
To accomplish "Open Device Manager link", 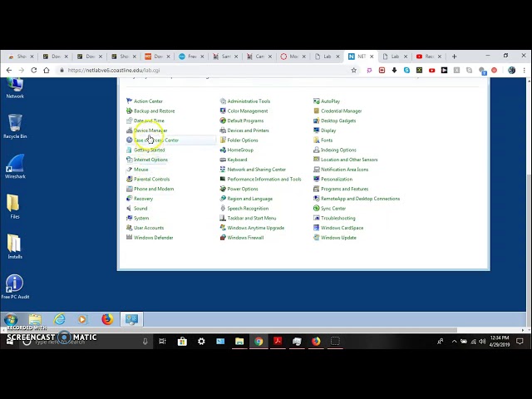I will click(x=150, y=131).
